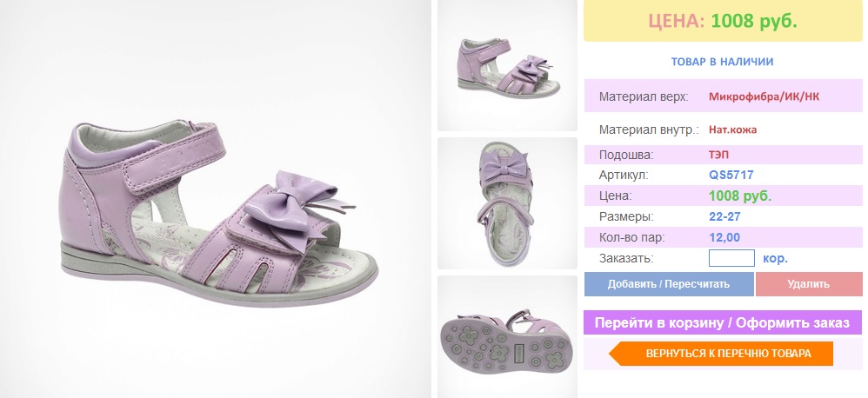The height and width of the screenshot is (398, 868).
Task: Click the ТЭП sole value
Action: point(719,155)
